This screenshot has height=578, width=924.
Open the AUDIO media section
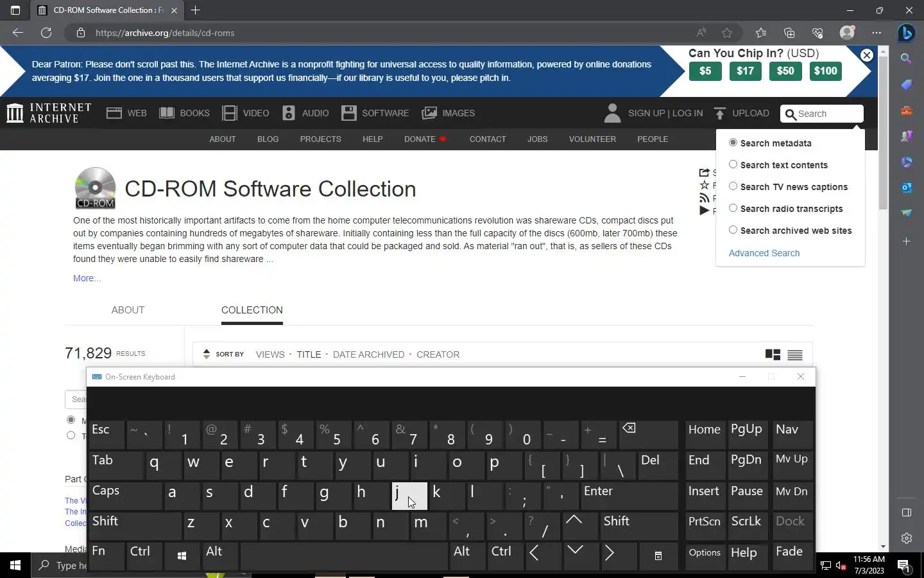point(305,113)
